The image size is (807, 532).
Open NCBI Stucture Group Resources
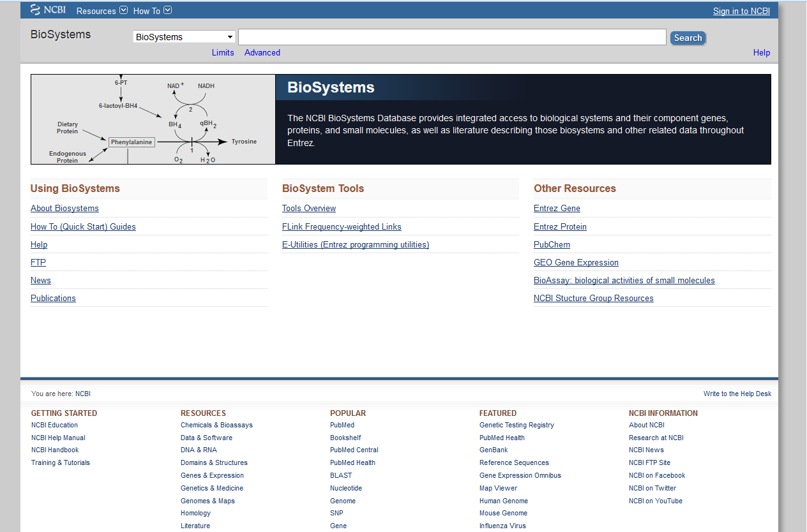pyautogui.click(x=594, y=298)
